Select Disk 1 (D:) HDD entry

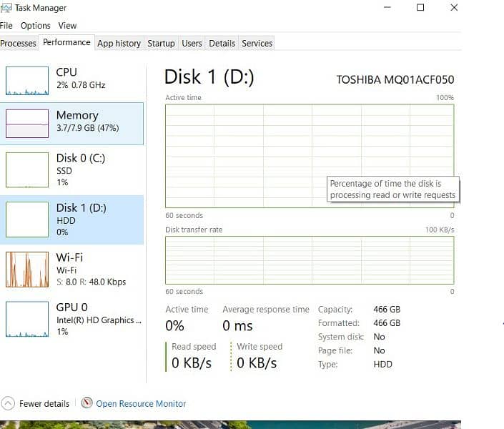point(71,220)
